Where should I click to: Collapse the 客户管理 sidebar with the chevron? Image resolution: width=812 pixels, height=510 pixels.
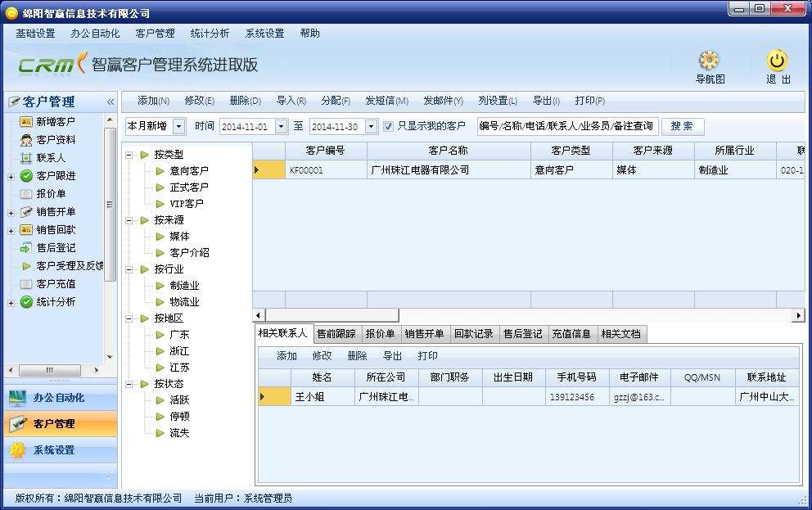pos(111,102)
